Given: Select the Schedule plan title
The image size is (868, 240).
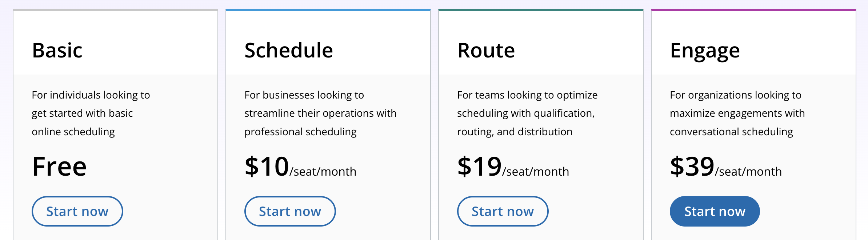Looking at the screenshot, I should pyautogui.click(x=289, y=50).
